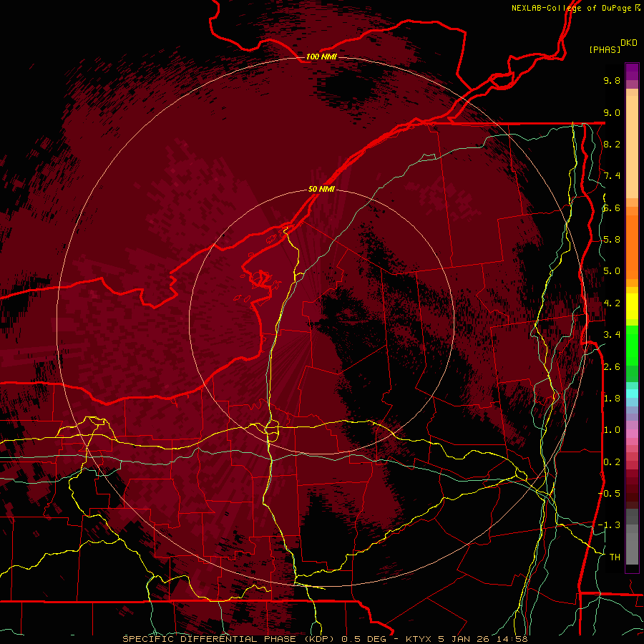Screen dimensions: 644x644
Task: Click the Specific Differential Phase (KDP) caption
Action: [324, 639]
